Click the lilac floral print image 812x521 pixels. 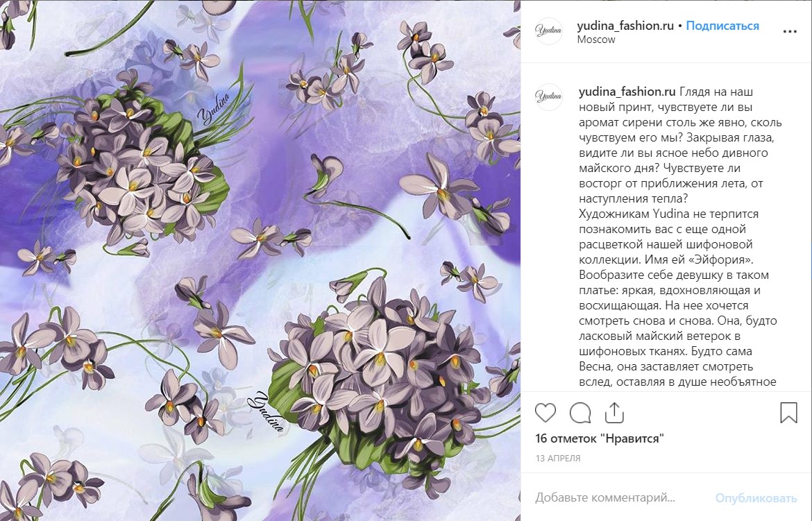point(260,261)
